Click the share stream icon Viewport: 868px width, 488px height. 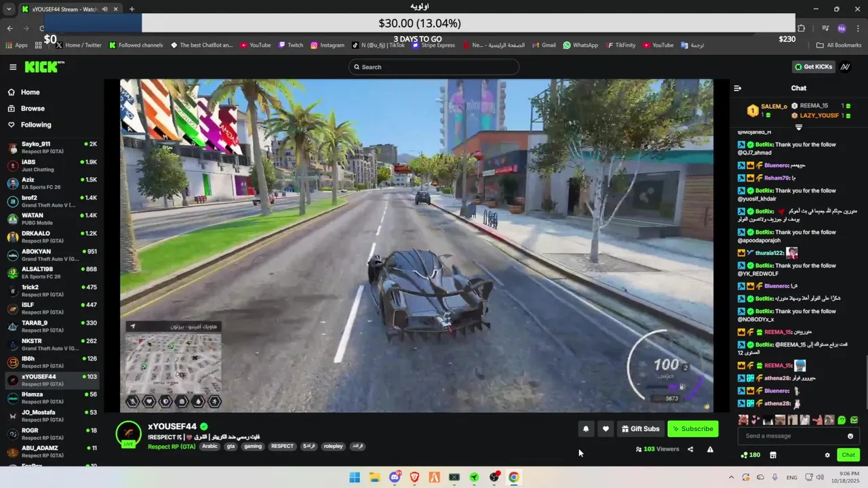(690, 449)
